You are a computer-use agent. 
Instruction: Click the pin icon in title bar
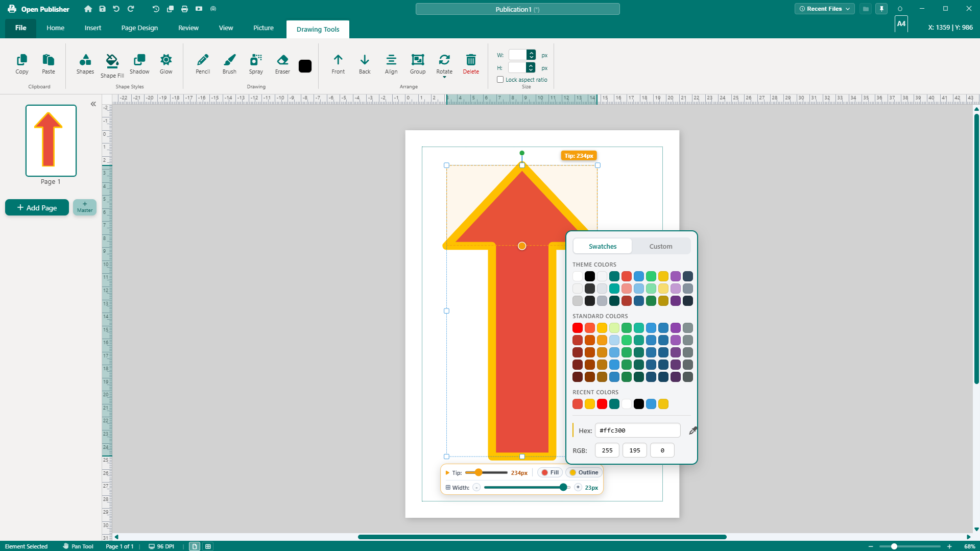881,9
